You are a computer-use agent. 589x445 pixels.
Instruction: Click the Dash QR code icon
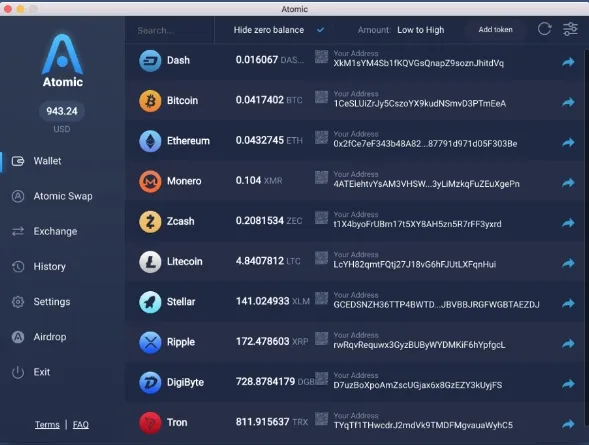click(321, 57)
